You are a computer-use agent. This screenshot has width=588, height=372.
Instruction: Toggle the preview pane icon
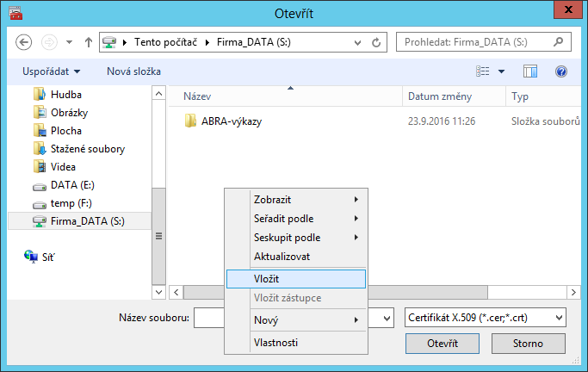pyautogui.click(x=530, y=71)
